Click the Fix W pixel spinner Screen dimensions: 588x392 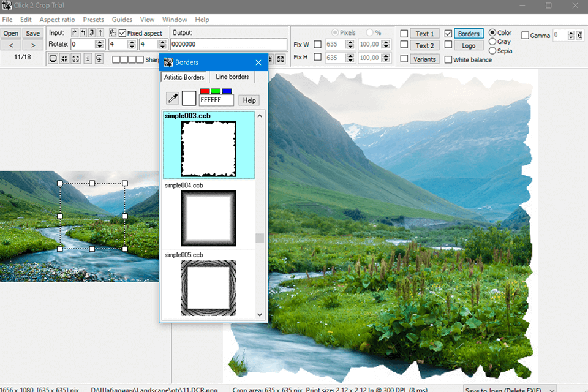pos(350,44)
